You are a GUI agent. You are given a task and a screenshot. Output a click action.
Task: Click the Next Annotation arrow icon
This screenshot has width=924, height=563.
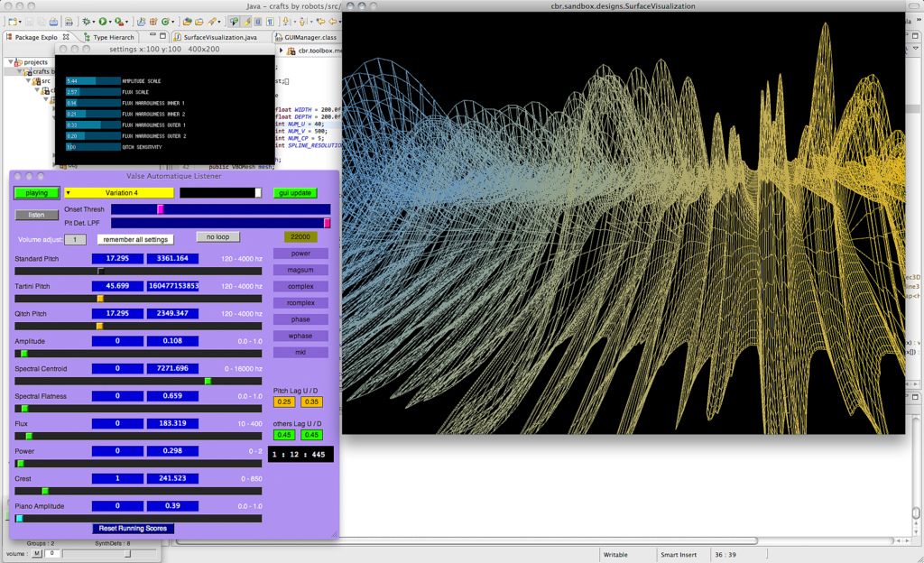pyautogui.click(x=286, y=22)
